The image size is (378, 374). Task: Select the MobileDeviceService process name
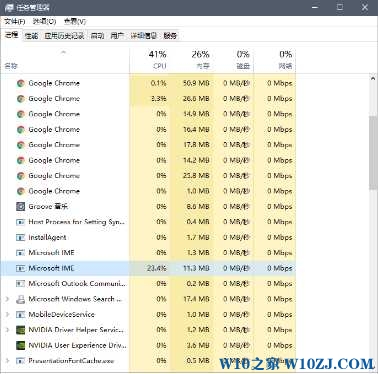(x=61, y=314)
